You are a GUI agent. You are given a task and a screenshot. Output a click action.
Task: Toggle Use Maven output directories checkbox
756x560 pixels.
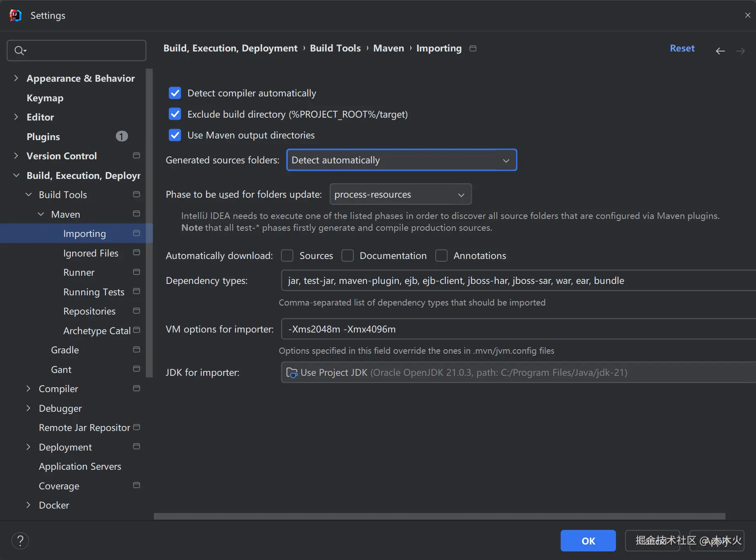click(x=175, y=135)
